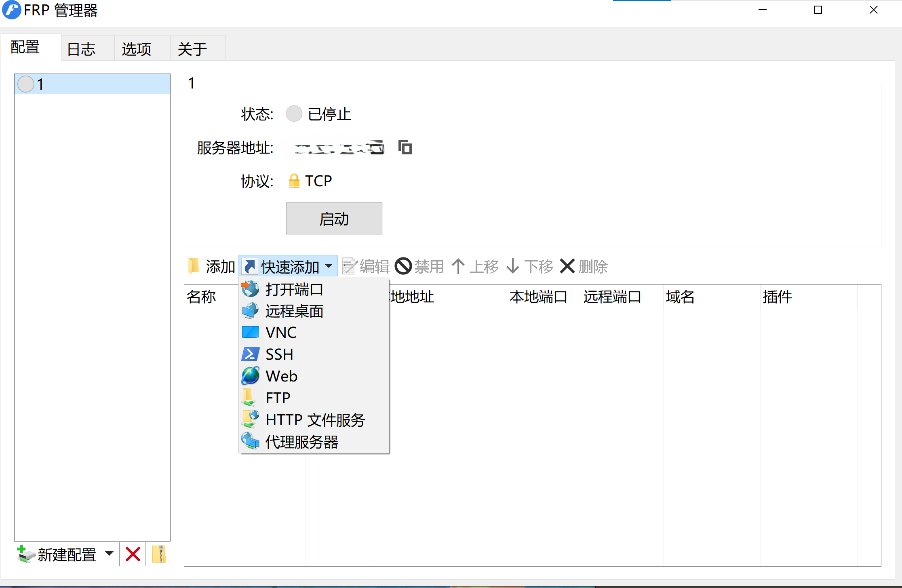Click the red X delete config icon
Image resolution: width=902 pixels, height=588 pixels.
coord(133,554)
